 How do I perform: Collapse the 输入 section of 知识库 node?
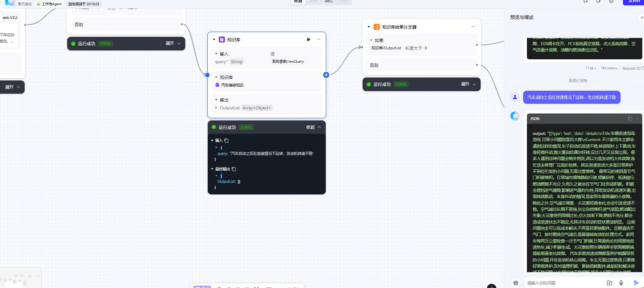coord(216,54)
